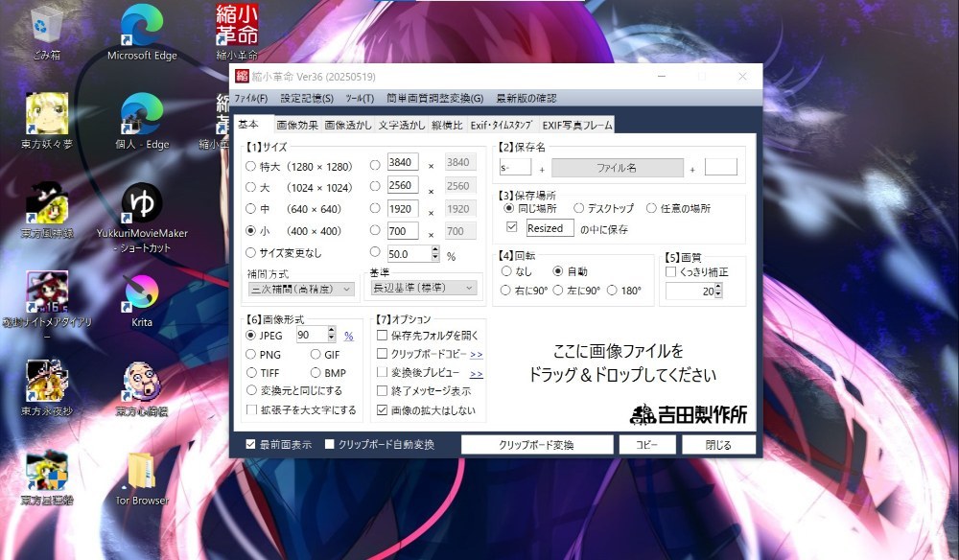Open 最新版の確認 menu
Viewport: 959px width, 560px height.
click(526, 99)
